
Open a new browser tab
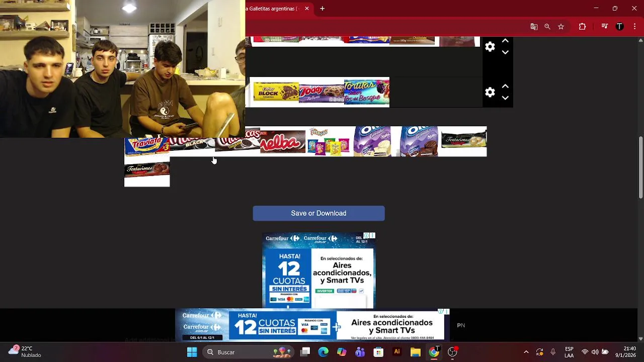click(x=323, y=9)
